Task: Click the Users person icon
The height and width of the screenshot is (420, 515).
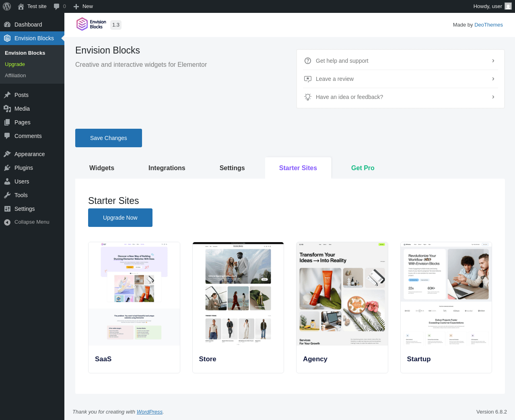Action: (7, 181)
